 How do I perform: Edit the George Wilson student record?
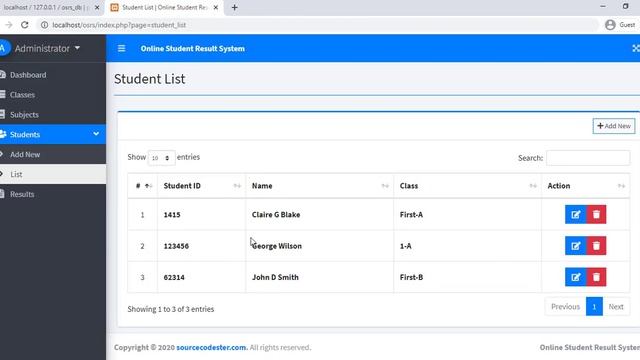[x=576, y=246]
